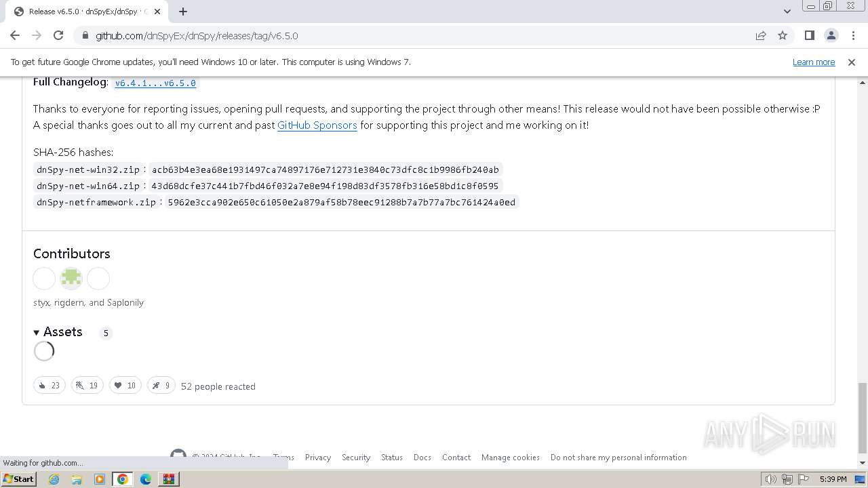Click the '52 people reacted' text
The image size is (868, 488).
pos(218,386)
